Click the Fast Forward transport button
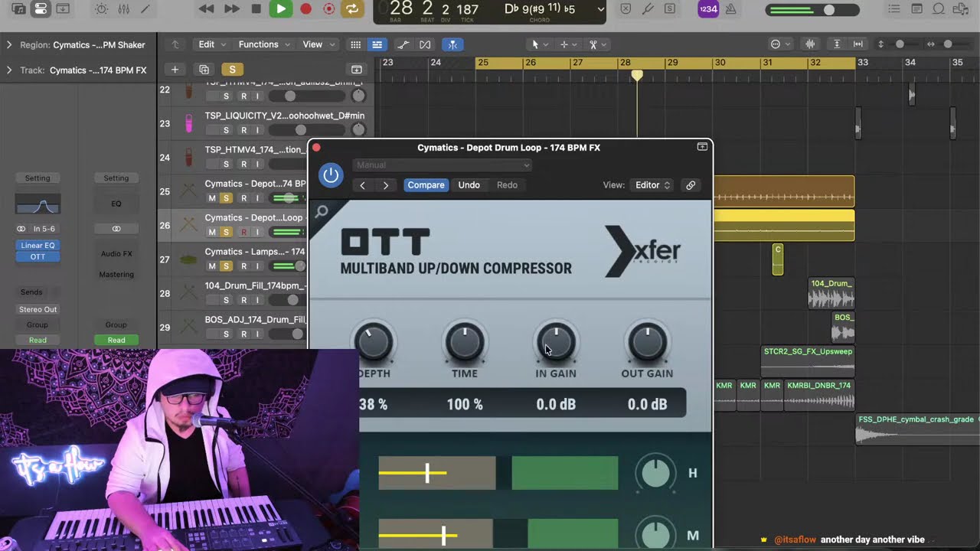This screenshot has height=551, width=980. click(x=231, y=9)
